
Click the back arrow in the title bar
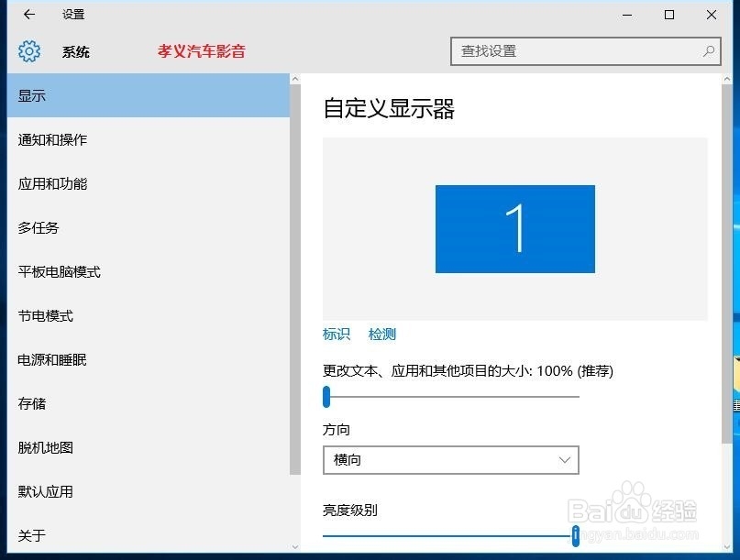pos(28,15)
